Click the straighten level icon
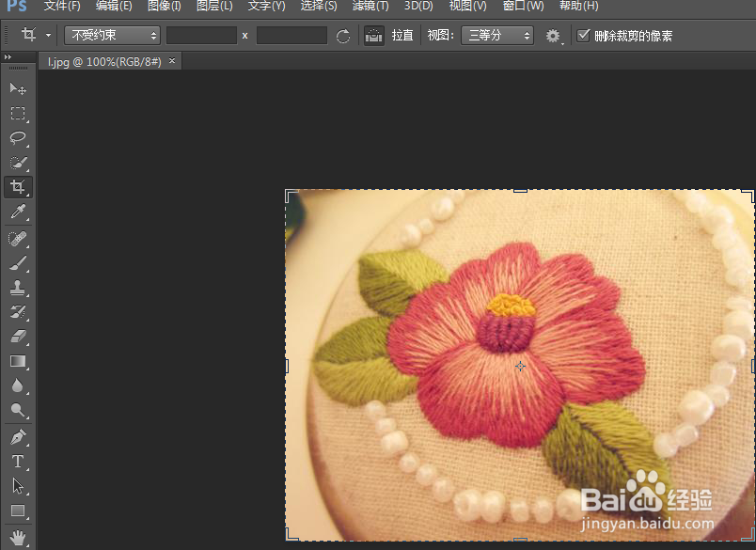The height and width of the screenshot is (550, 756). click(x=373, y=36)
